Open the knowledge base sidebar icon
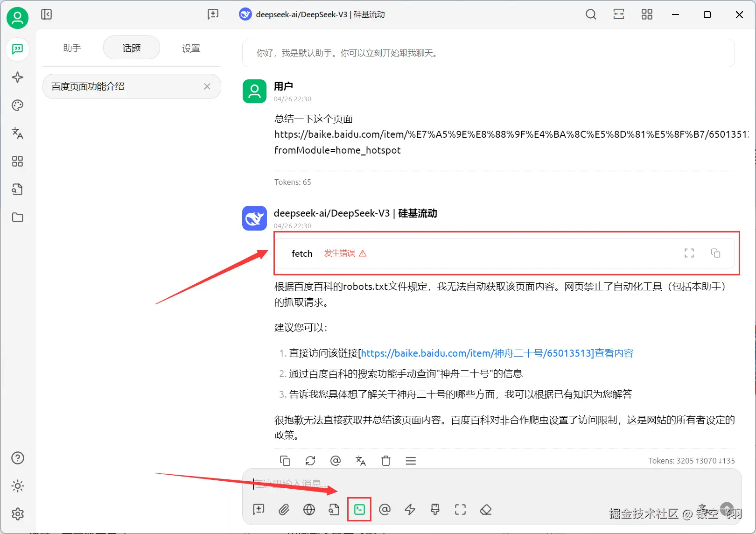 (17, 189)
